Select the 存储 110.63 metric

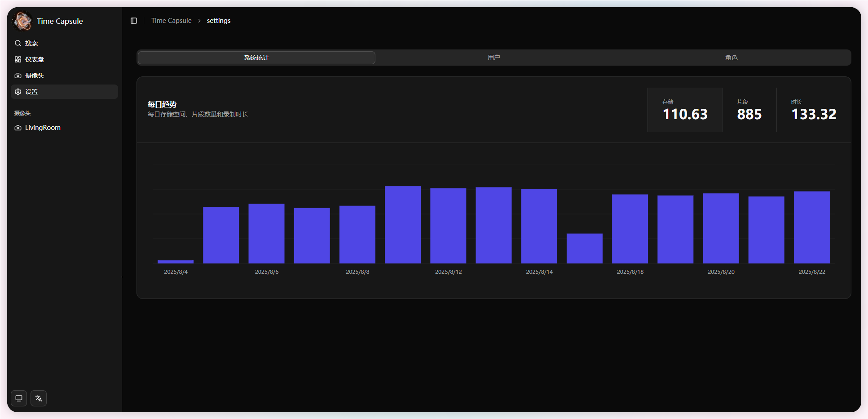(x=685, y=110)
